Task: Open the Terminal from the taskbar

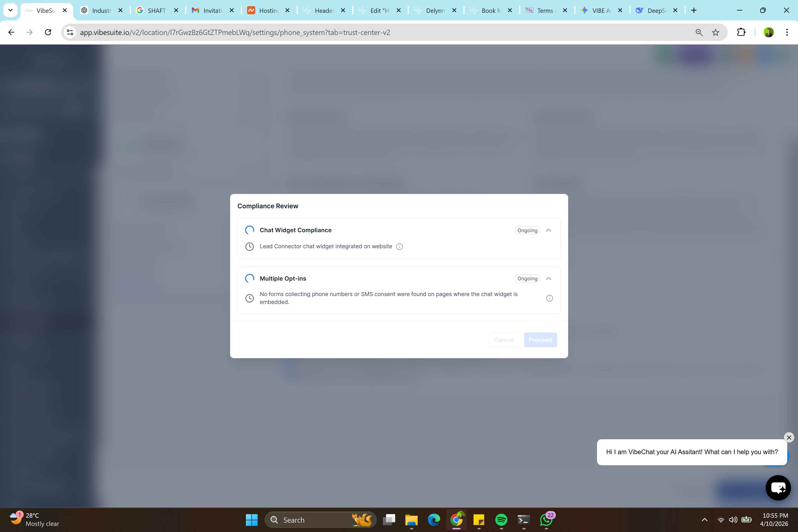Action: click(524, 520)
